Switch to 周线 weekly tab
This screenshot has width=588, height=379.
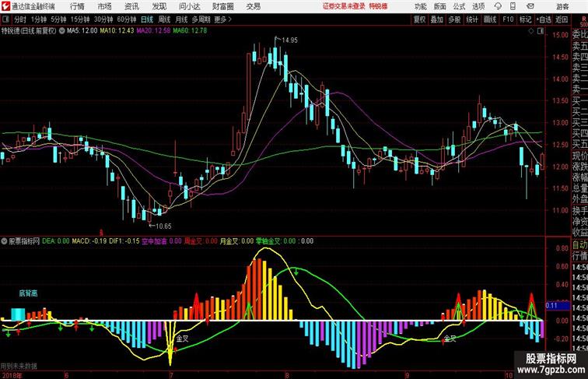point(164,19)
